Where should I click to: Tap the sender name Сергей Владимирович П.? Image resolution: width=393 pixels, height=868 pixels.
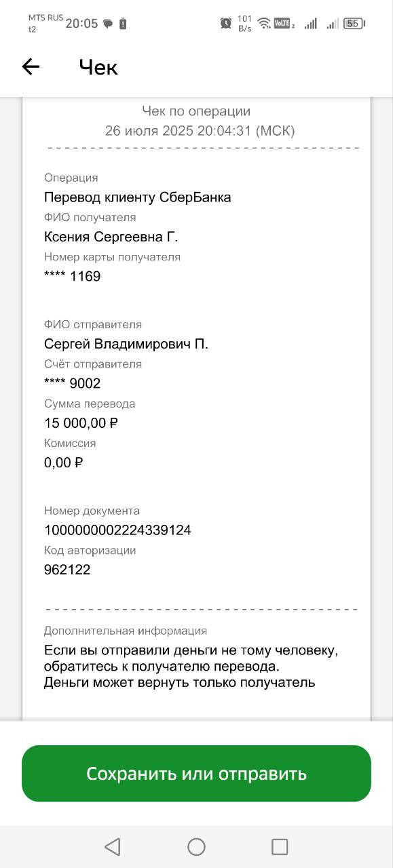coord(126,344)
